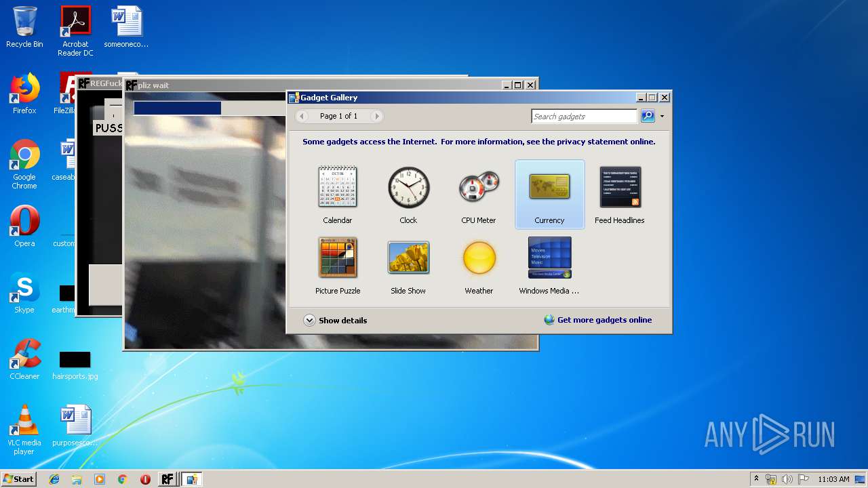The image size is (868, 488).
Task: Focus the Search gadgets field
Action: click(584, 117)
